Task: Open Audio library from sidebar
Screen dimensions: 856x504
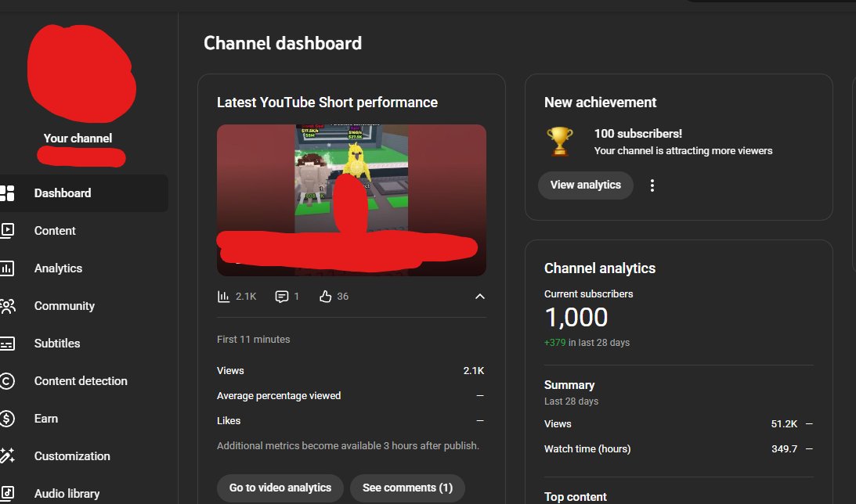Action: coord(67,494)
